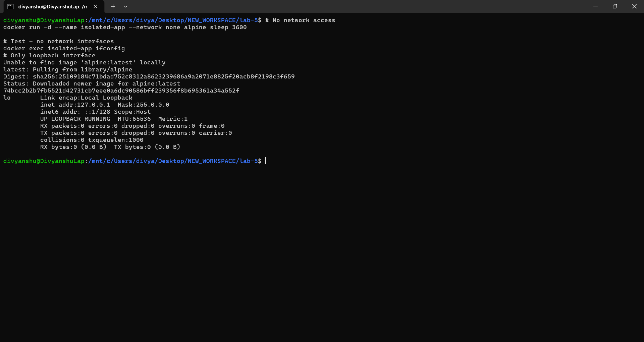Click the 'UP LOOPBACK RUNNING' line
Image resolution: width=644 pixels, height=342 pixels.
tap(75, 119)
